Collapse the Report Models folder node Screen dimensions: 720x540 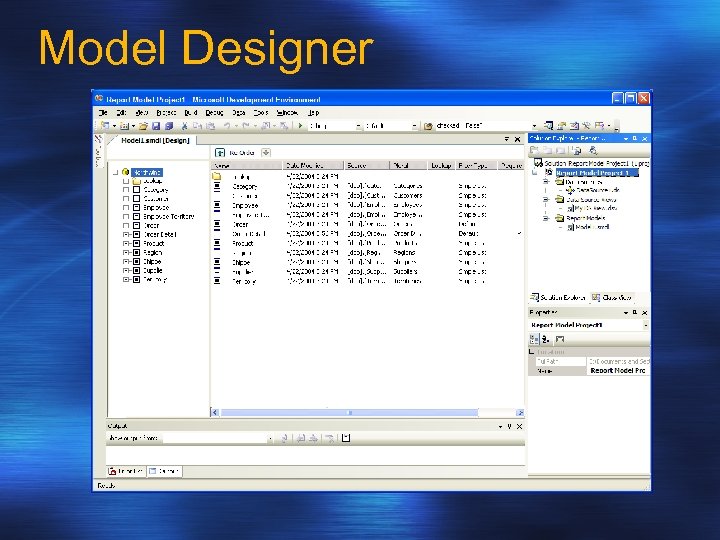point(546,218)
